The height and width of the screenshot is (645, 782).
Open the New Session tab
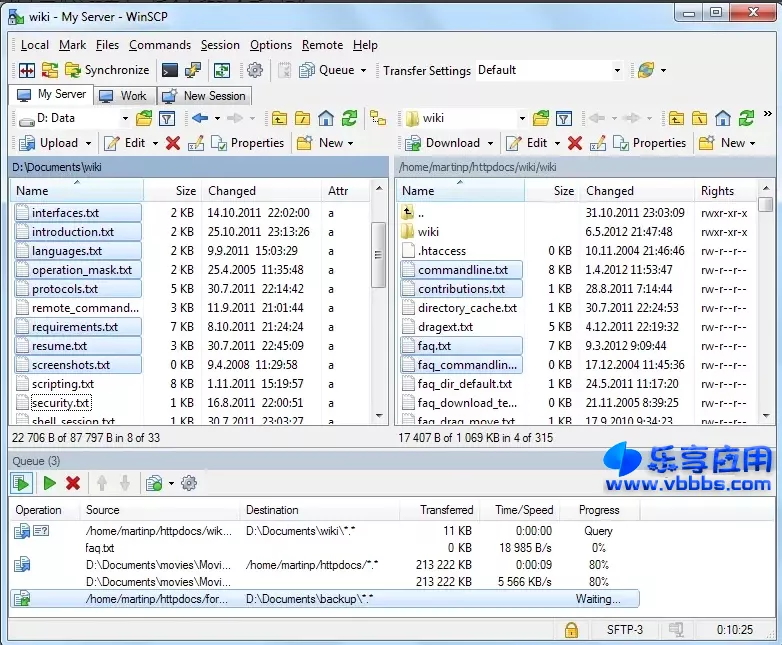pos(204,96)
